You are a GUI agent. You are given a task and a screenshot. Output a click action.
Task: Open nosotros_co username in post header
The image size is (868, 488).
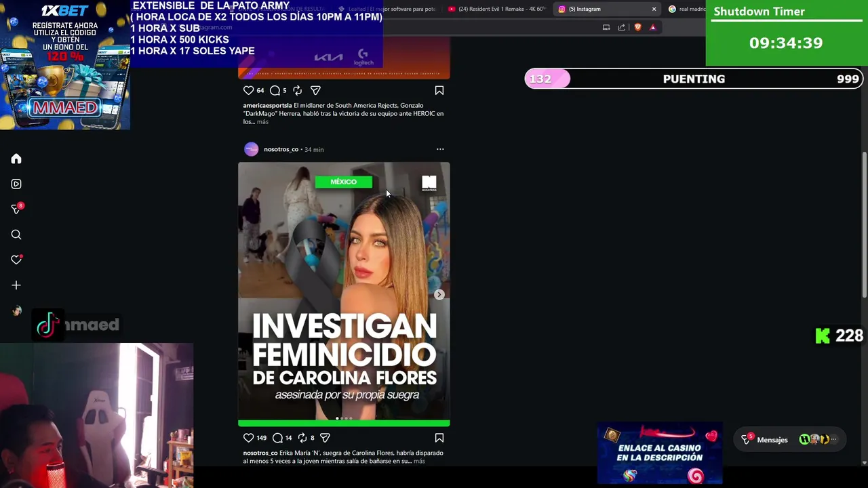(281, 149)
